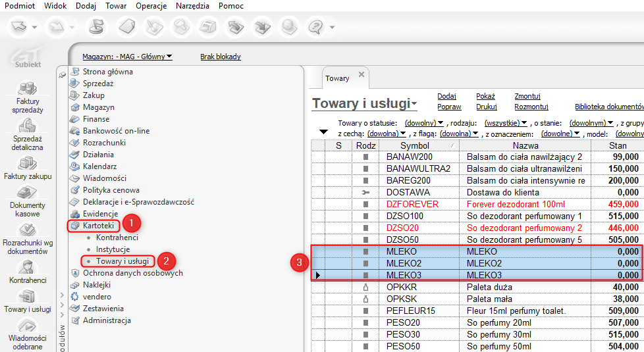Open the Widok menu

point(55,6)
